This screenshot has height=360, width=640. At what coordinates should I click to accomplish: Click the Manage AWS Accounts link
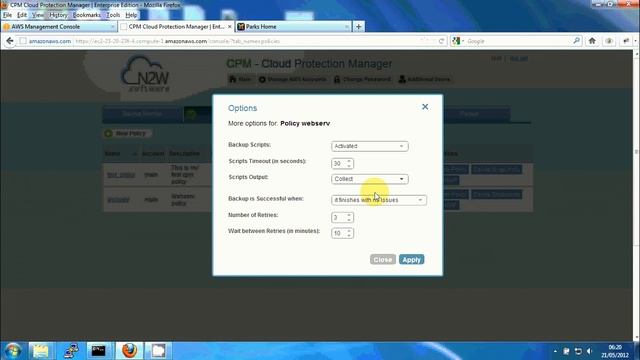(x=293, y=79)
